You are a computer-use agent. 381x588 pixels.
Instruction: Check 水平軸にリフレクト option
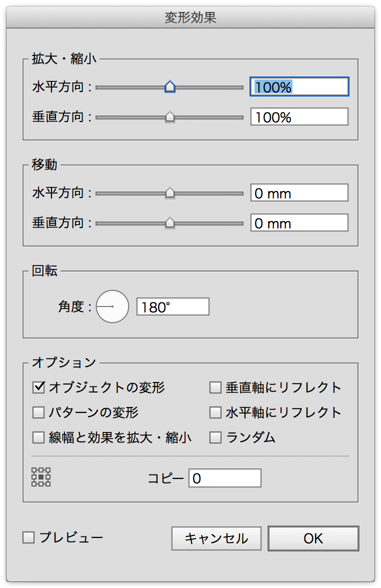pyautogui.click(x=215, y=412)
